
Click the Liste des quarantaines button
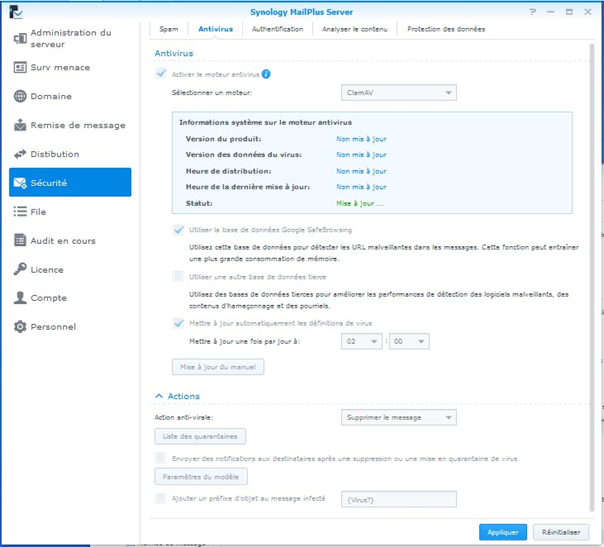200,437
